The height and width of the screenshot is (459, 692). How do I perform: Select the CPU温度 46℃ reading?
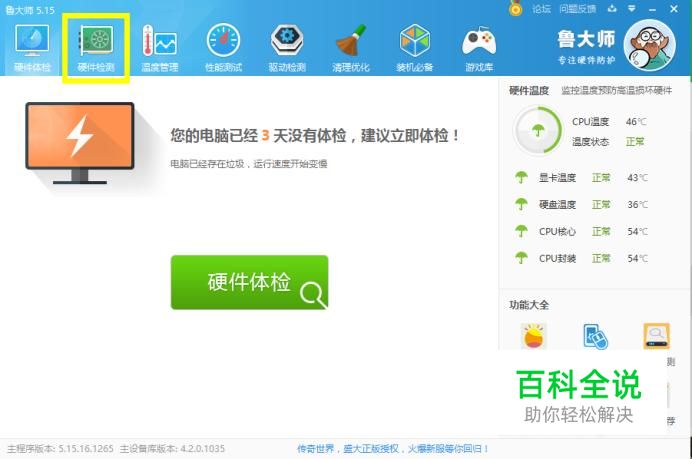pos(609,121)
